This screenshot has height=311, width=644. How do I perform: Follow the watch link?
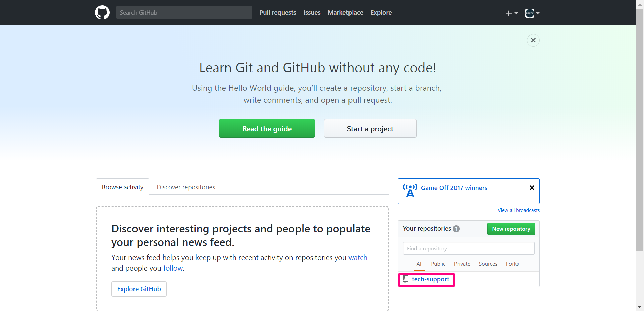(x=358, y=258)
